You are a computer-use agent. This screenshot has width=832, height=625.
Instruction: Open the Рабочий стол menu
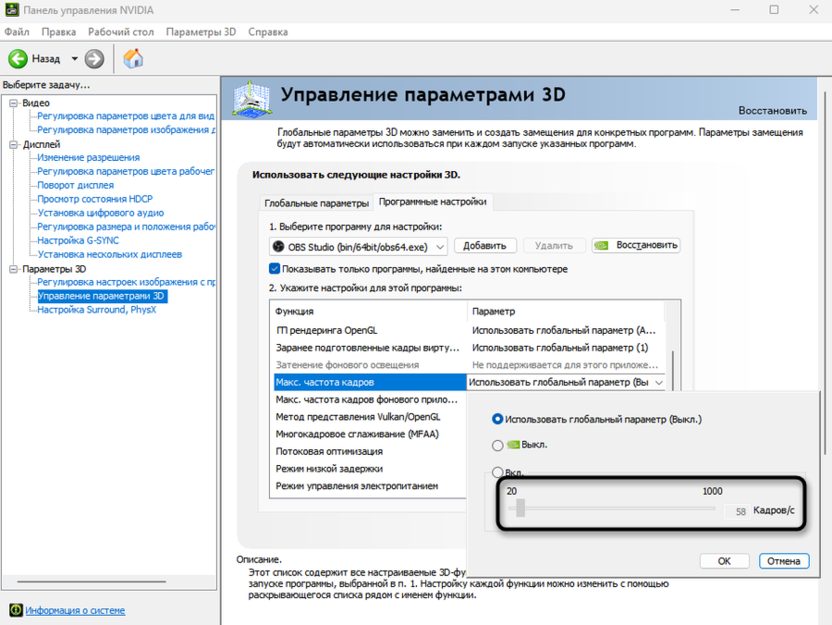[x=121, y=32]
